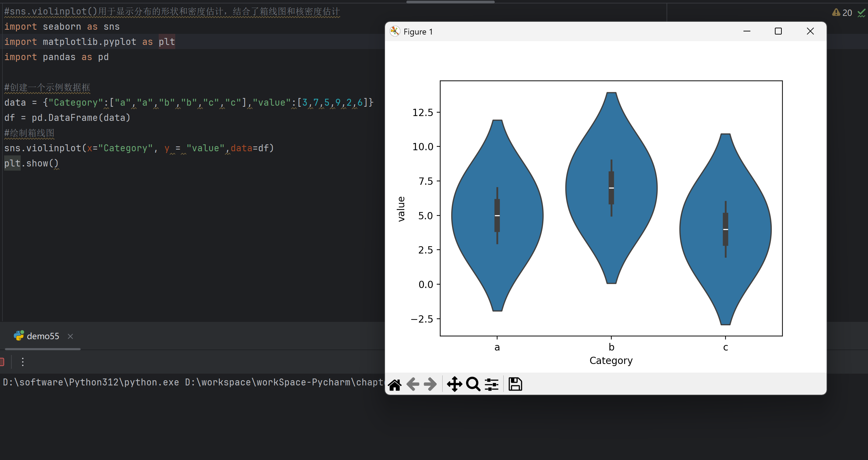Close the Figure 1 window

coord(810,31)
